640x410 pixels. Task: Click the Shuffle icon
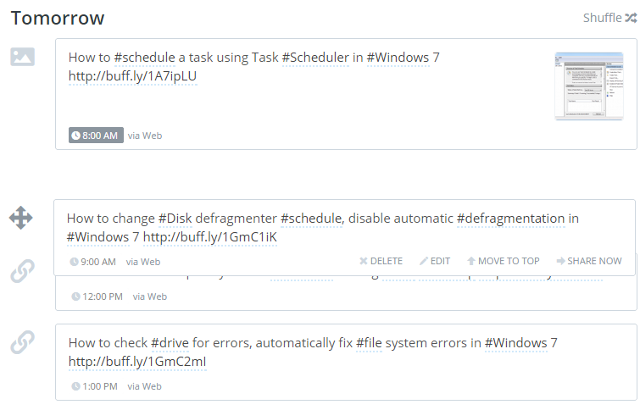(630, 17)
